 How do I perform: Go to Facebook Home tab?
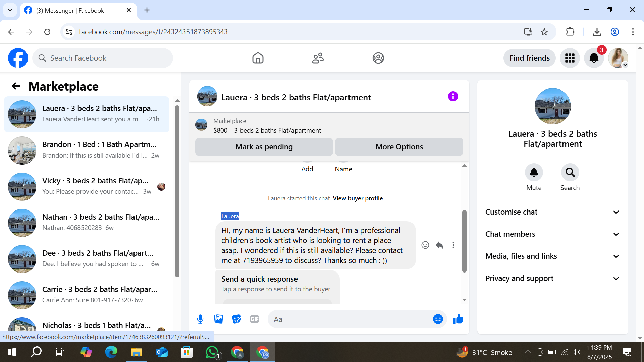[258, 58]
